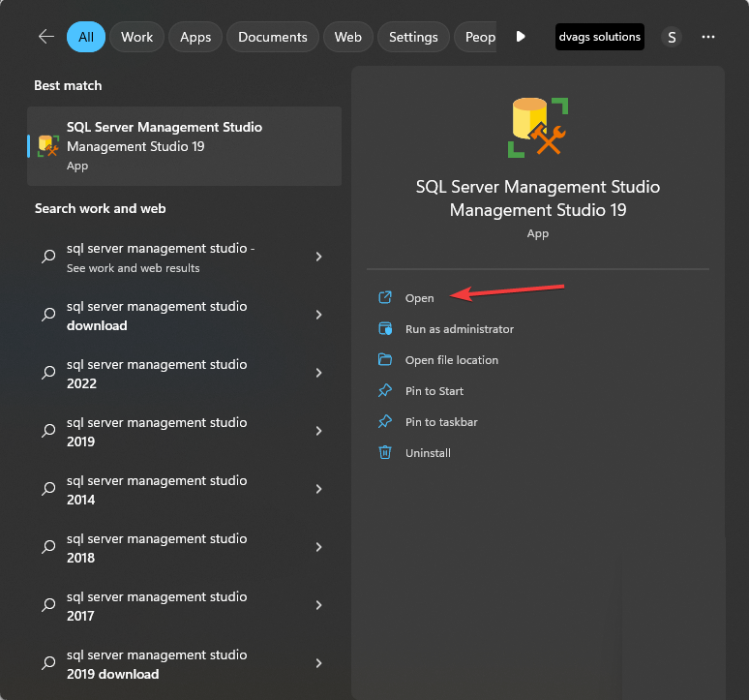The width and height of the screenshot is (749, 700).
Task: Click search icon beside '2019 download' suggestion
Action: point(48,663)
